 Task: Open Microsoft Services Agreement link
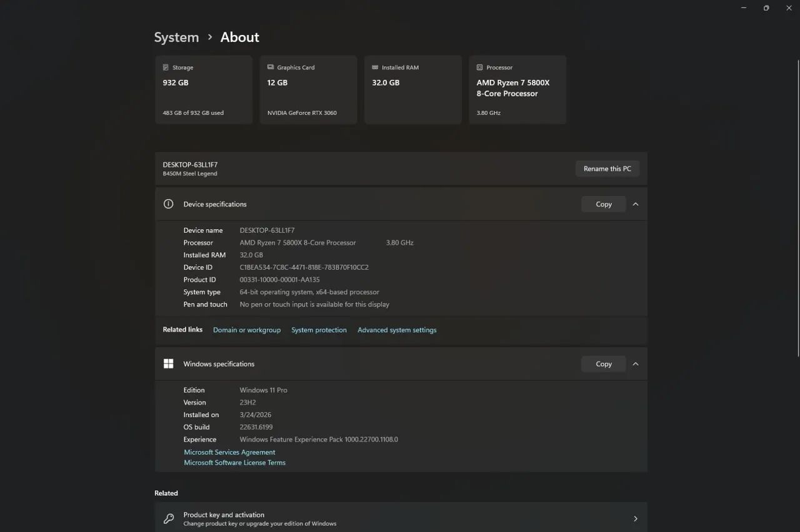click(229, 452)
